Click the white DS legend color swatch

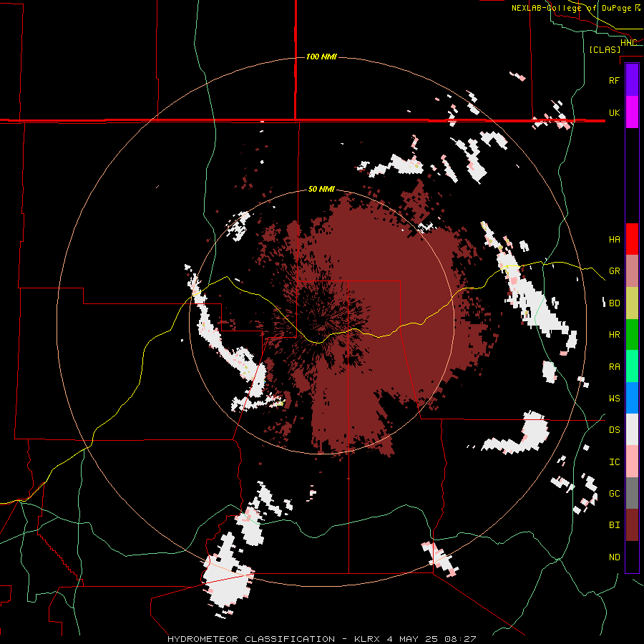(632, 429)
